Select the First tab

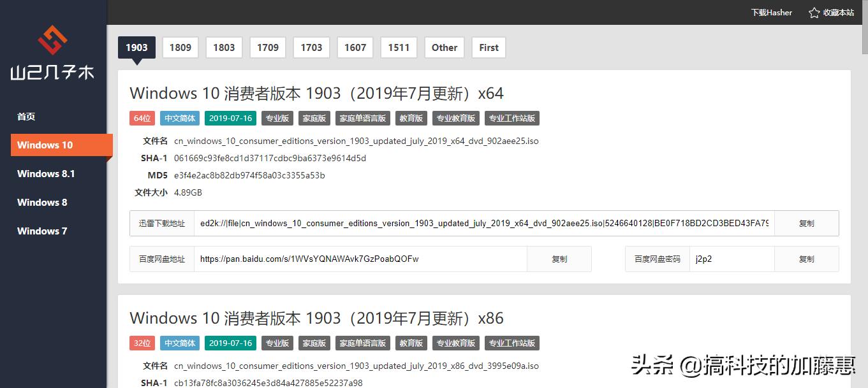click(x=488, y=47)
